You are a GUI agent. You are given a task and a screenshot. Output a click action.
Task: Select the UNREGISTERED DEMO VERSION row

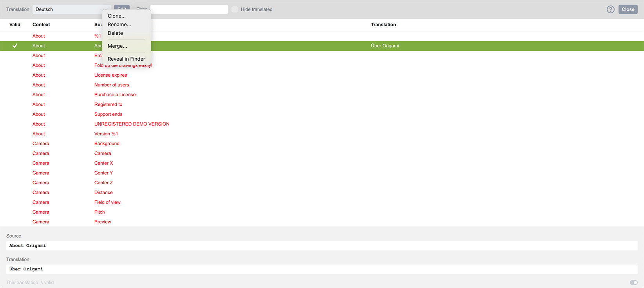coord(132,124)
